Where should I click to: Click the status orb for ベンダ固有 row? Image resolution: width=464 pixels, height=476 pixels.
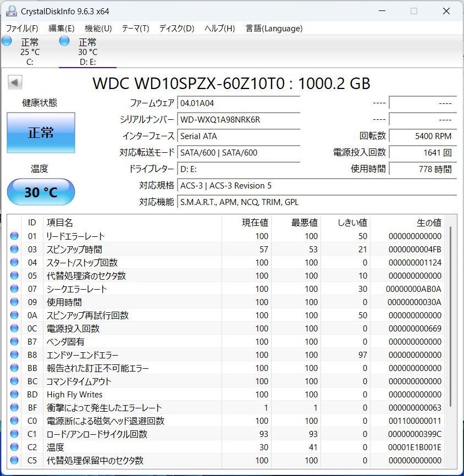point(14,341)
